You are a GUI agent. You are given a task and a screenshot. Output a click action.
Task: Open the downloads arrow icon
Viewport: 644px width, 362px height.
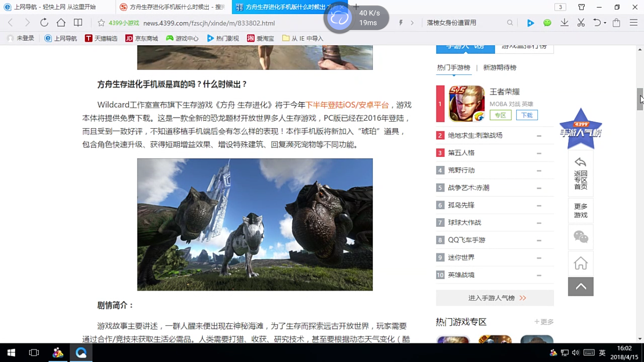(565, 23)
